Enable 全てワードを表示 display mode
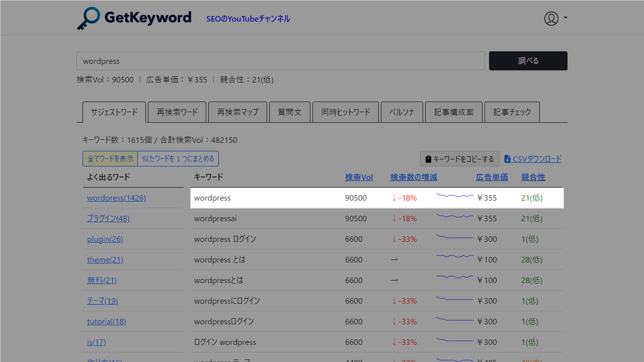This screenshot has height=362, width=644. click(110, 158)
